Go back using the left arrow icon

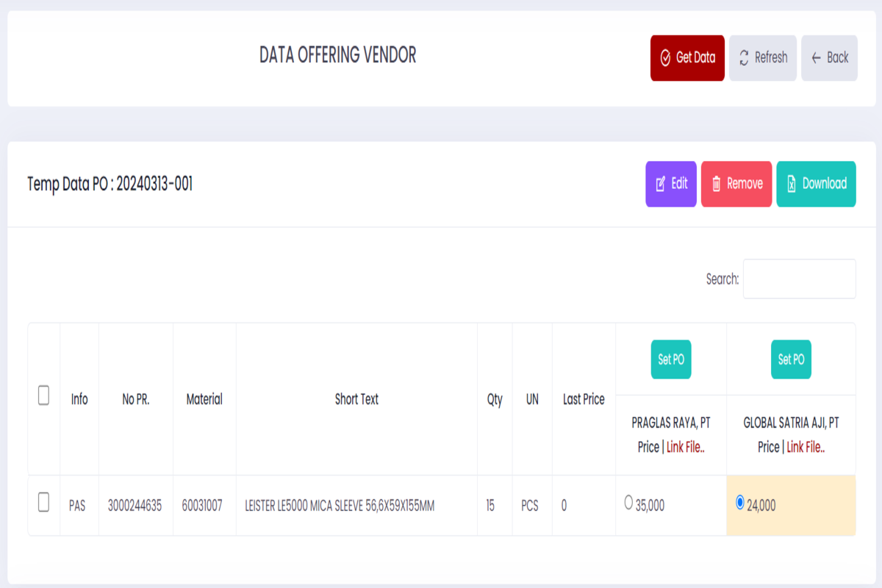coord(816,58)
